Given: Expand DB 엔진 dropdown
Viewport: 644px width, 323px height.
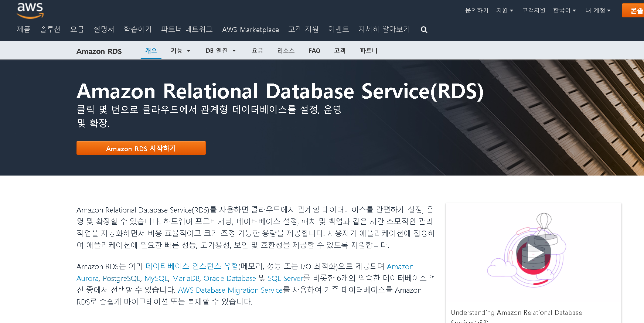Looking at the screenshot, I should pos(221,51).
